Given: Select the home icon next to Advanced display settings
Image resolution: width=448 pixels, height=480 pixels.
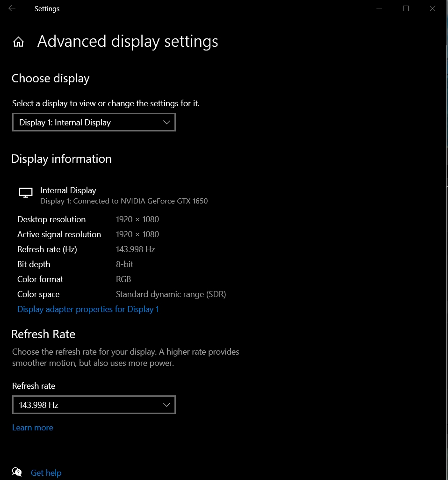Looking at the screenshot, I should tap(18, 42).
